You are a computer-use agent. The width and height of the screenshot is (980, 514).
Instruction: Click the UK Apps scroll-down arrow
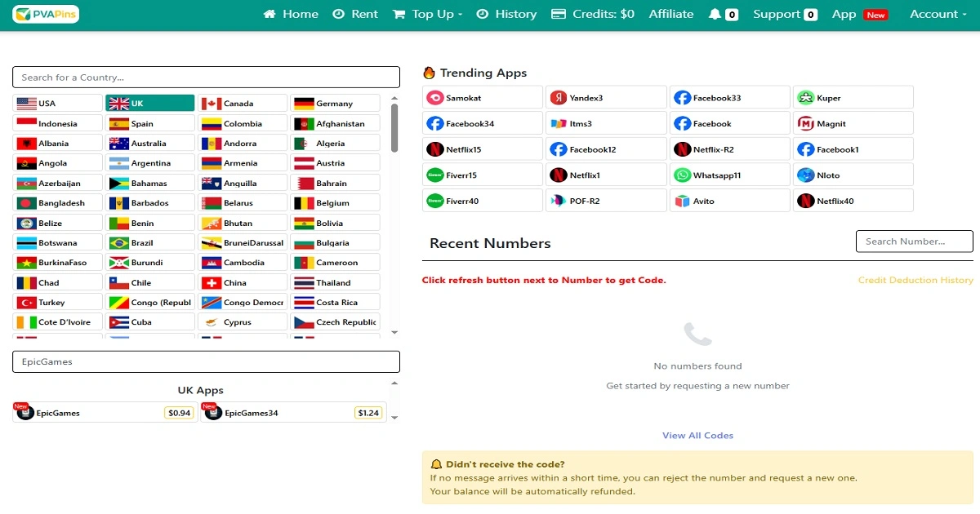tap(395, 418)
